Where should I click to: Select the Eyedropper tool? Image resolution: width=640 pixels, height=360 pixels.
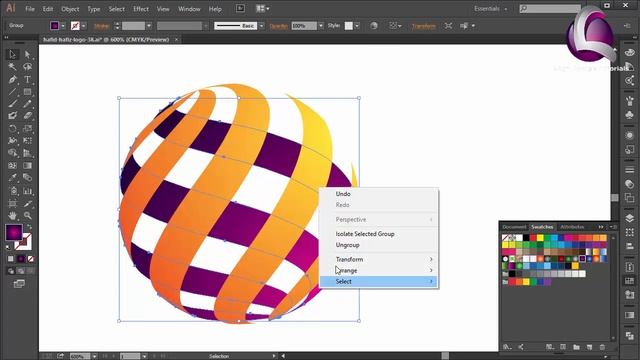pos(12,178)
